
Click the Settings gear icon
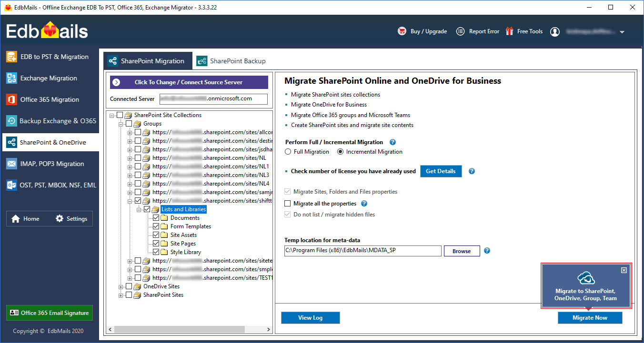[60, 219]
